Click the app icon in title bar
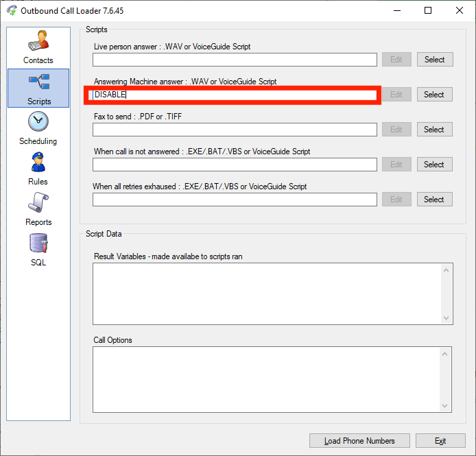 (x=12, y=10)
